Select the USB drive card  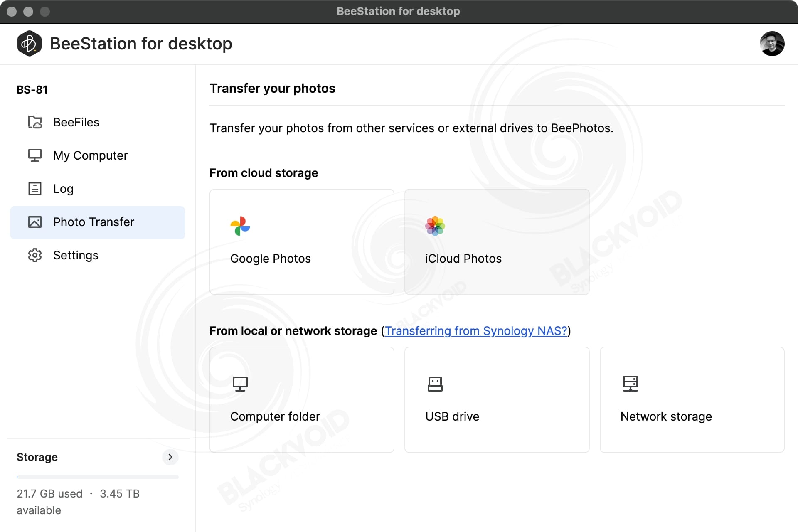tap(497, 400)
